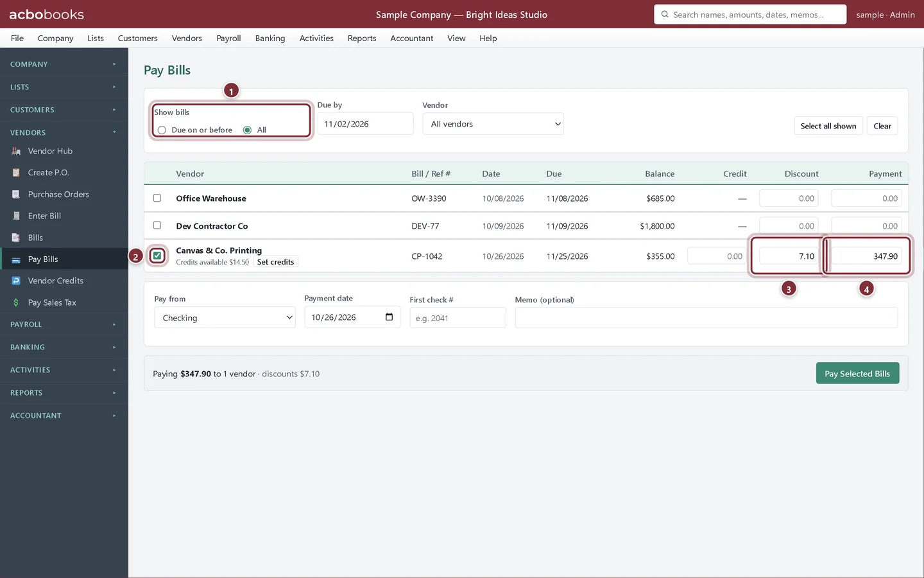
Task: Open the Vendors menu in menu bar
Action: [187, 39]
